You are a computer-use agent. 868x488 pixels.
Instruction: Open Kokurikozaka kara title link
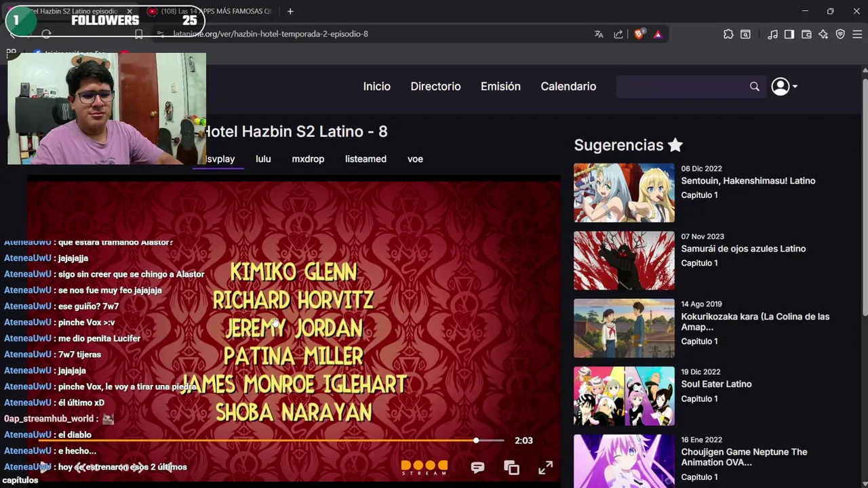[755, 322]
